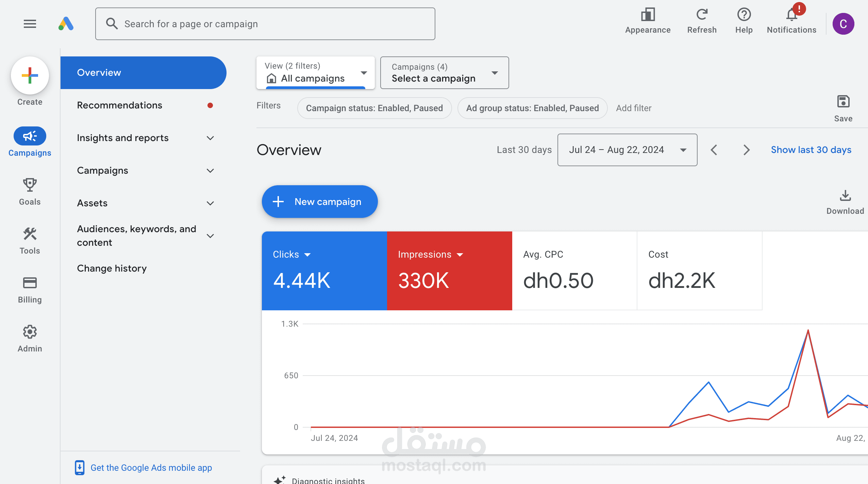
Task: Open the hamburger main menu
Action: (x=30, y=24)
